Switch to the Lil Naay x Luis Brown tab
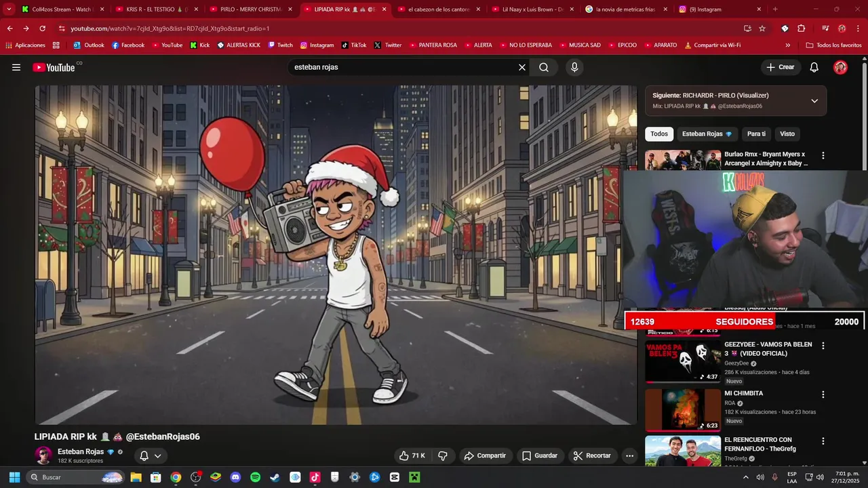Image resolution: width=868 pixels, height=488 pixels. tap(532, 9)
